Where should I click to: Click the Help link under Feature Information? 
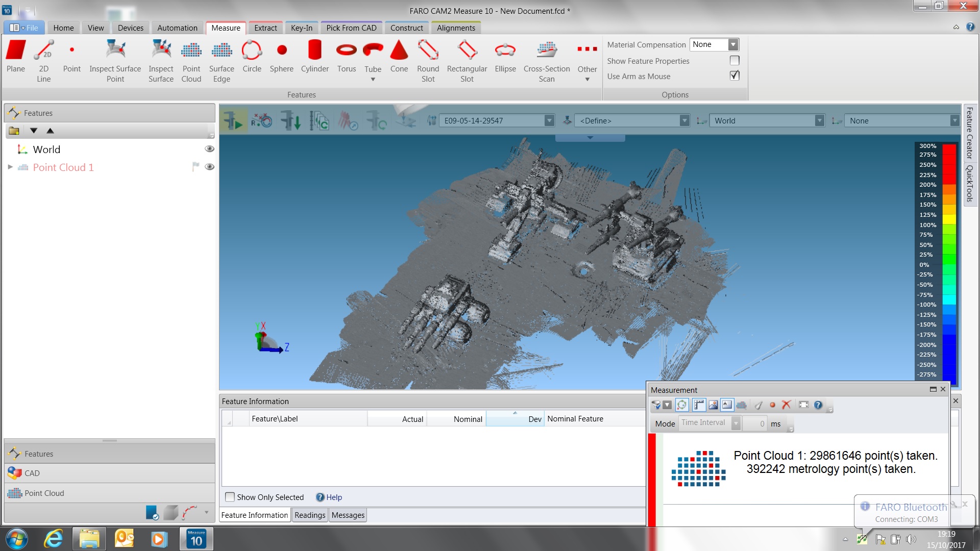(x=329, y=497)
